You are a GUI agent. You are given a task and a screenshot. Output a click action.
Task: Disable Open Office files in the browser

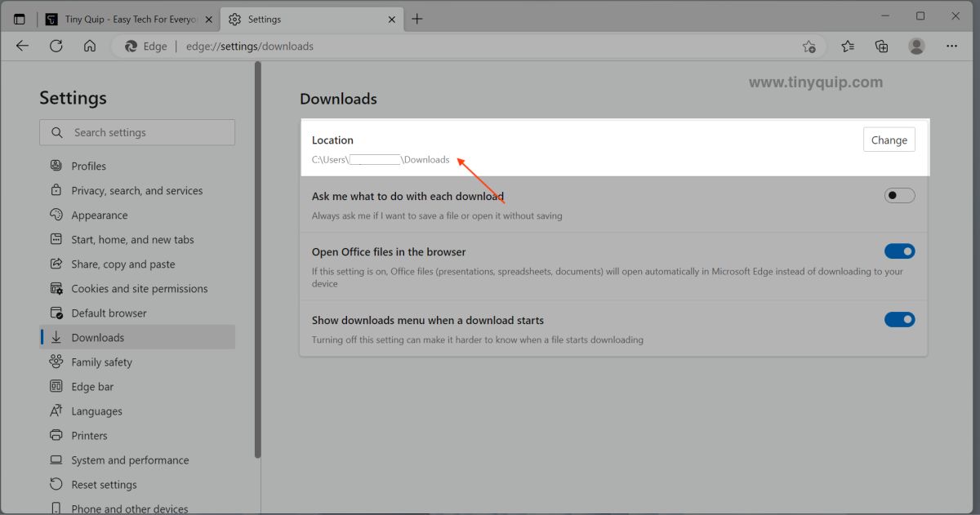pyautogui.click(x=899, y=251)
